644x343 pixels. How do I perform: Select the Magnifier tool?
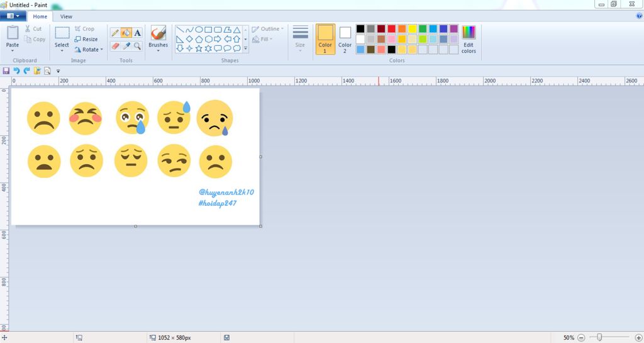click(138, 45)
